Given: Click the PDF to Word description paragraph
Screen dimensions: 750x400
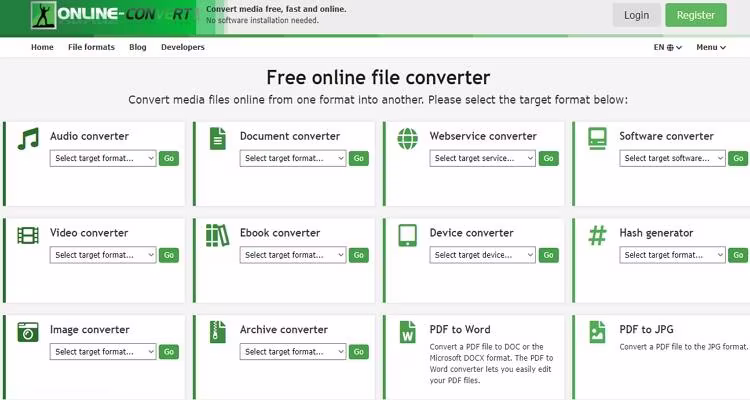Looking at the screenshot, I should pos(491,363).
